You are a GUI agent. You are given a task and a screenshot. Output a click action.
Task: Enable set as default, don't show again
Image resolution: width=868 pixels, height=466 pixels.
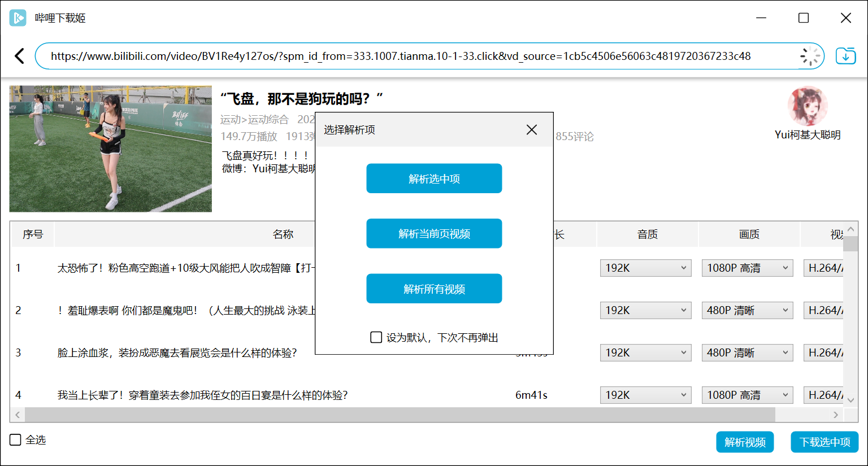click(x=376, y=337)
